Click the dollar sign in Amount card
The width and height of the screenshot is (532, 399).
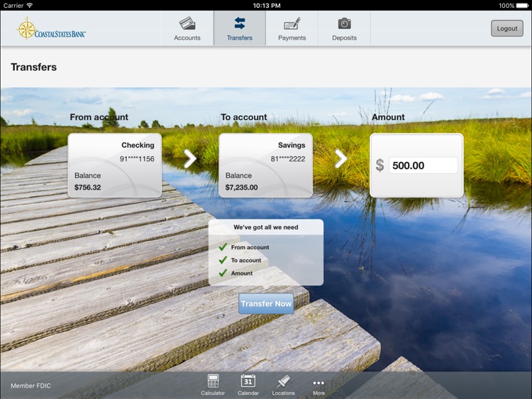coord(379,165)
